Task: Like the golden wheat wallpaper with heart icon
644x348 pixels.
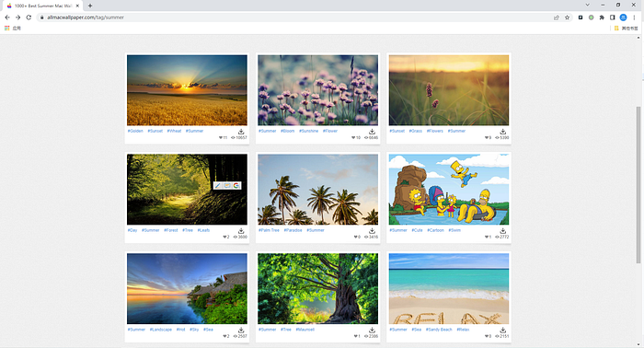Action: 221,138
